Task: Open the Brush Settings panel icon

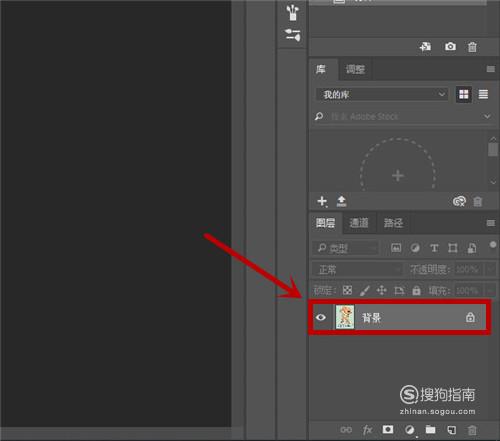Action: [x=293, y=13]
